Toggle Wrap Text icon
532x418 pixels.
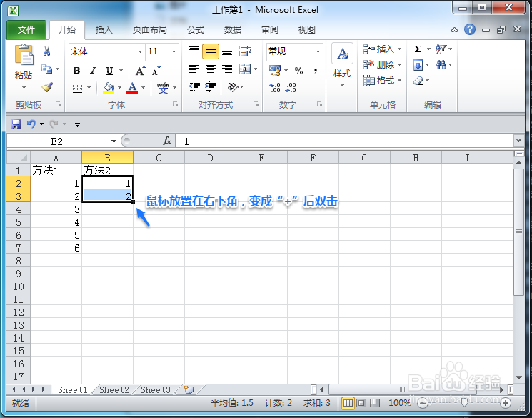[x=245, y=51]
